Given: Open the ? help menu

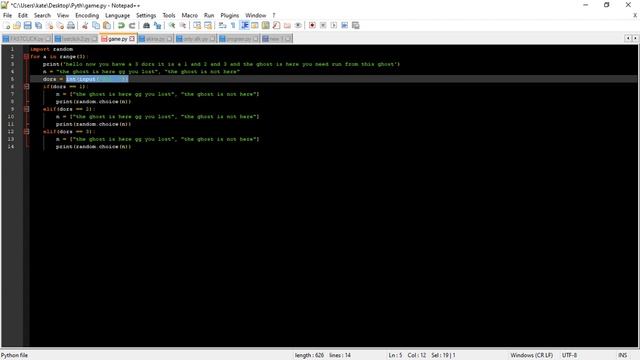Looking at the screenshot, I should [274, 15].
